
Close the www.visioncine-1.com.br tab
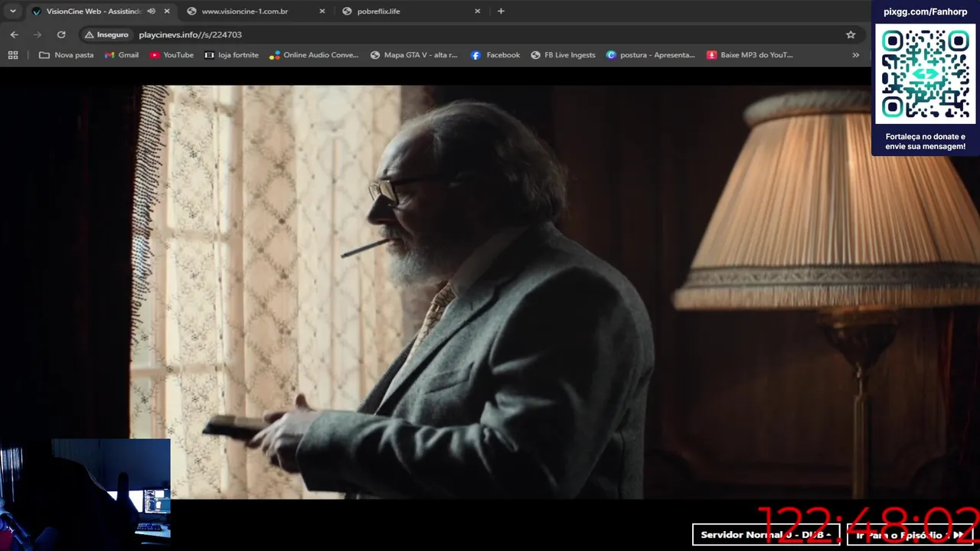click(322, 11)
